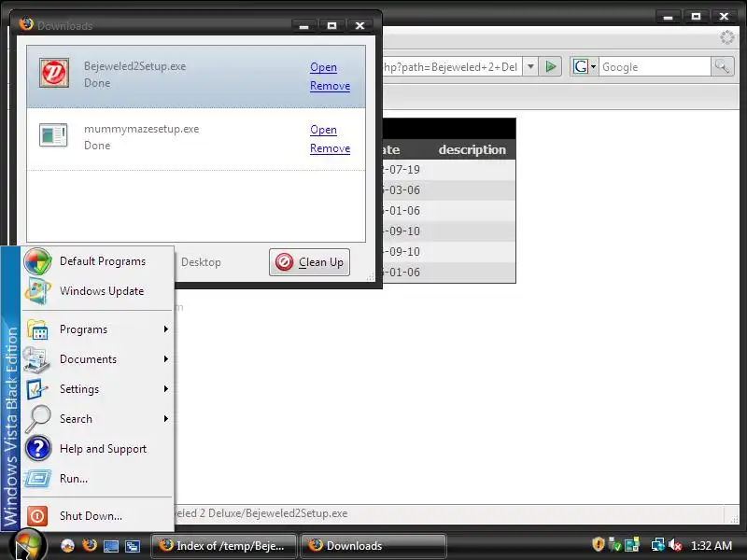The image size is (747, 560).
Task: Choose Shut Down... from Start menu
Action: pyautogui.click(x=97, y=516)
